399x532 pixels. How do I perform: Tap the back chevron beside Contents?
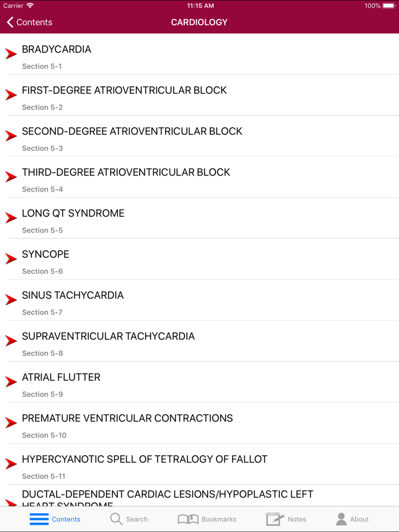point(10,22)
